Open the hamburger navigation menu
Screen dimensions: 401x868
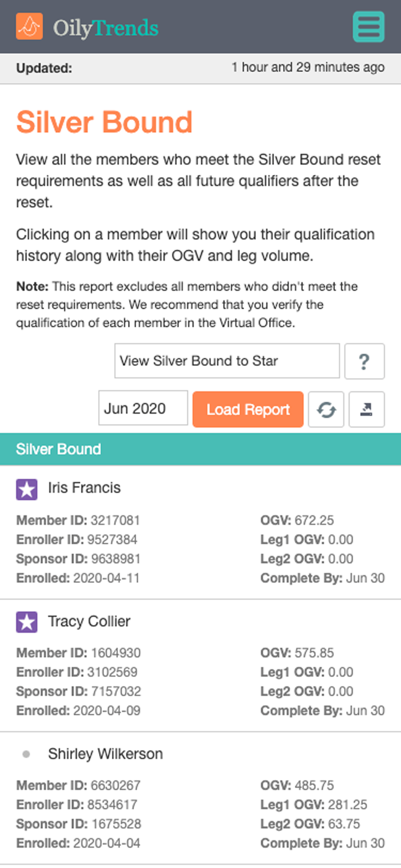tap(369, 26)
